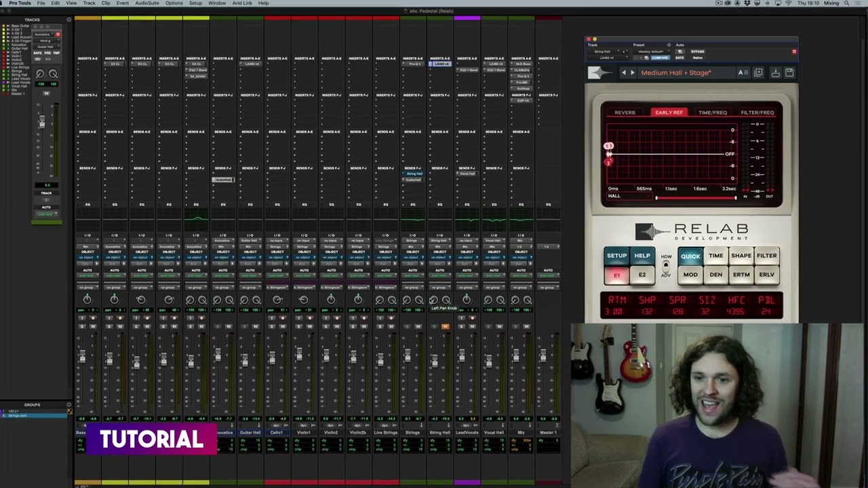Open output selector on Vocal Hall track

(x=494, y=246)
